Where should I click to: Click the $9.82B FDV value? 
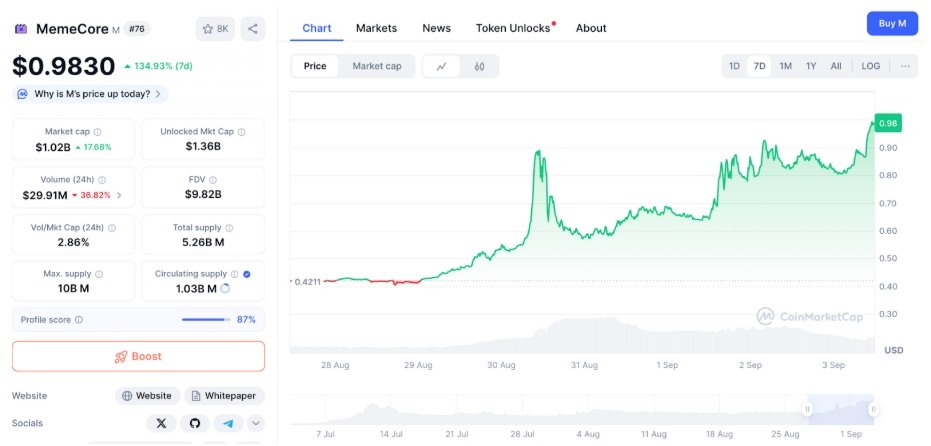[203, 194]
